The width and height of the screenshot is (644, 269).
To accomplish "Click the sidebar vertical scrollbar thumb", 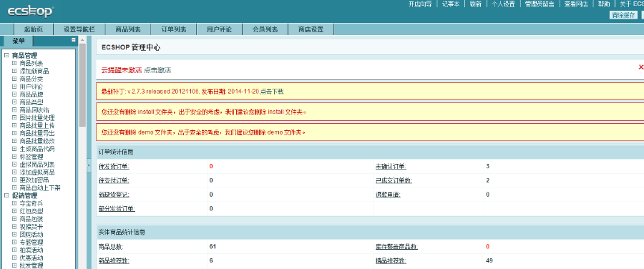I will (x=82, y=84).
